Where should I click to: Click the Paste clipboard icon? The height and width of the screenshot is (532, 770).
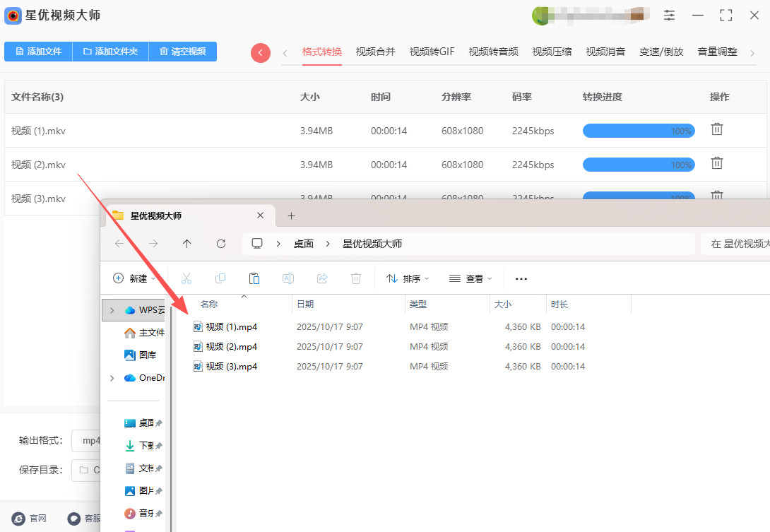(x=254, y=278)
